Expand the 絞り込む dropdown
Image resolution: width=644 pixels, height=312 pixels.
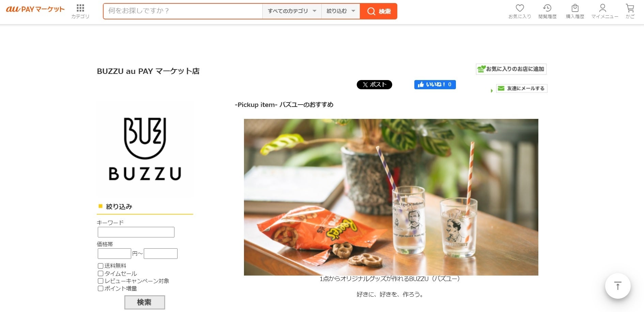pos(341,11)
